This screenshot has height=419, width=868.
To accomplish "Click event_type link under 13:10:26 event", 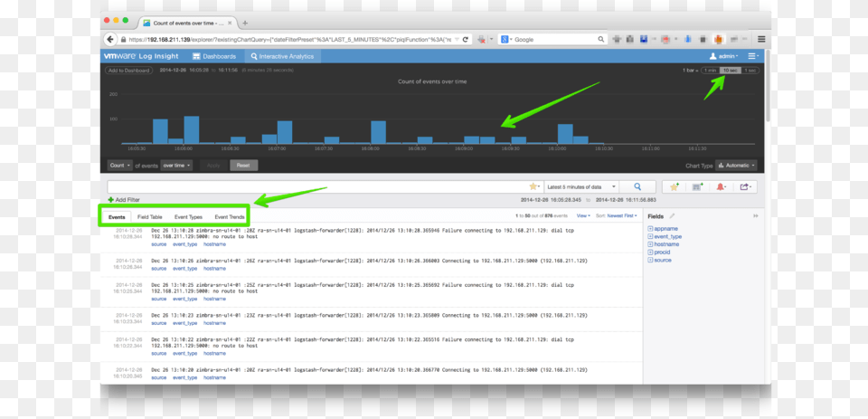I will click(x=184, y=268).
